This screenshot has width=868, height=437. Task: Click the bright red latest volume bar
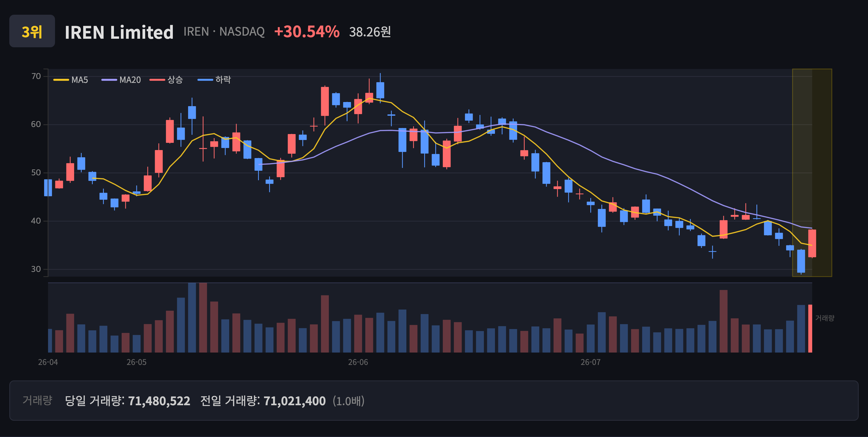[810, 329]
